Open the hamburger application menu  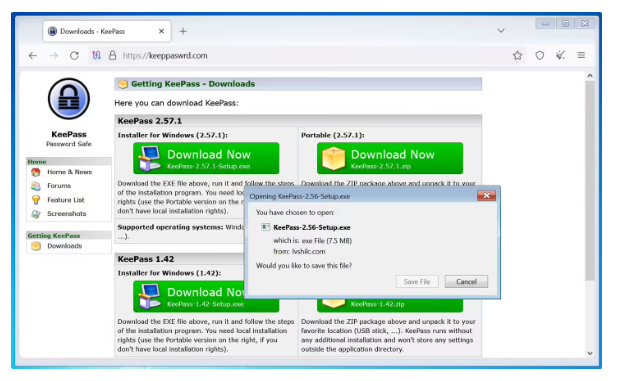(x=581, y=55)
